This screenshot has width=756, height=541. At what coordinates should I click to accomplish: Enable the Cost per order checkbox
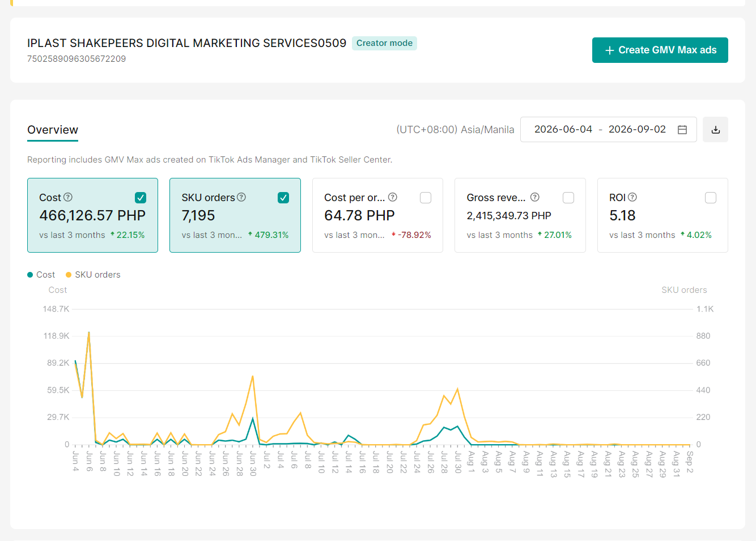pos(426,198)
